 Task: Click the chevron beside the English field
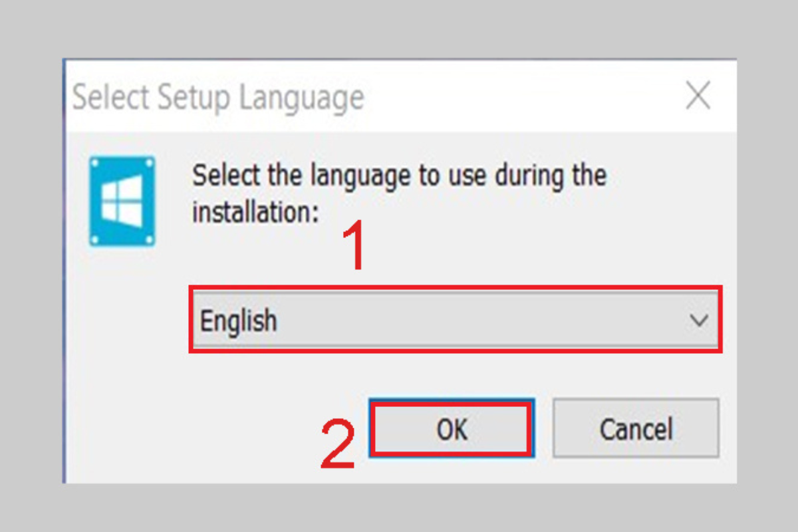tap(699, 321)
